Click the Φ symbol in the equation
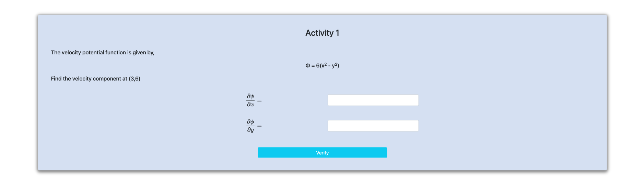 pyautogui.click(x=308, y=66)
